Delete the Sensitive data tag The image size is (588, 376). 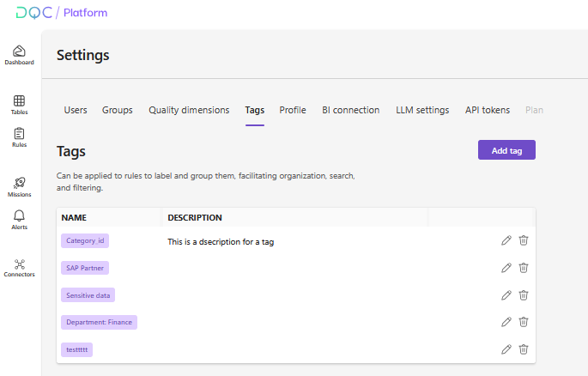(524, 295)
